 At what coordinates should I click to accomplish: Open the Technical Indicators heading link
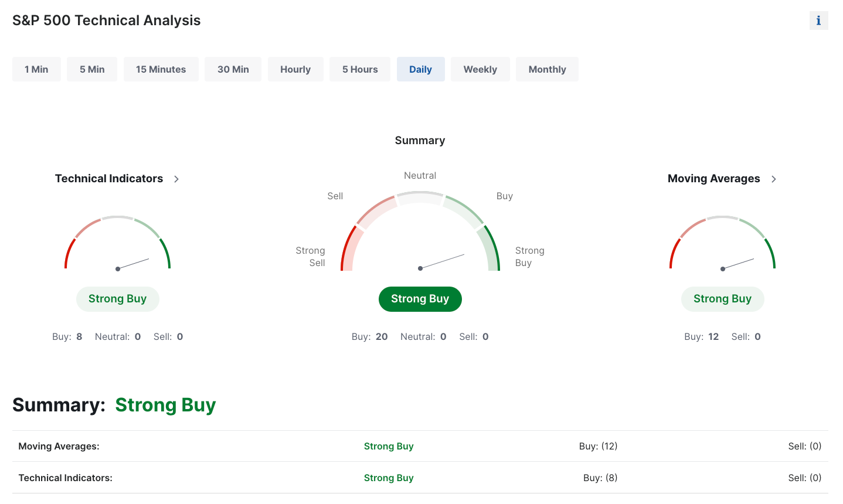coord(109,179)
